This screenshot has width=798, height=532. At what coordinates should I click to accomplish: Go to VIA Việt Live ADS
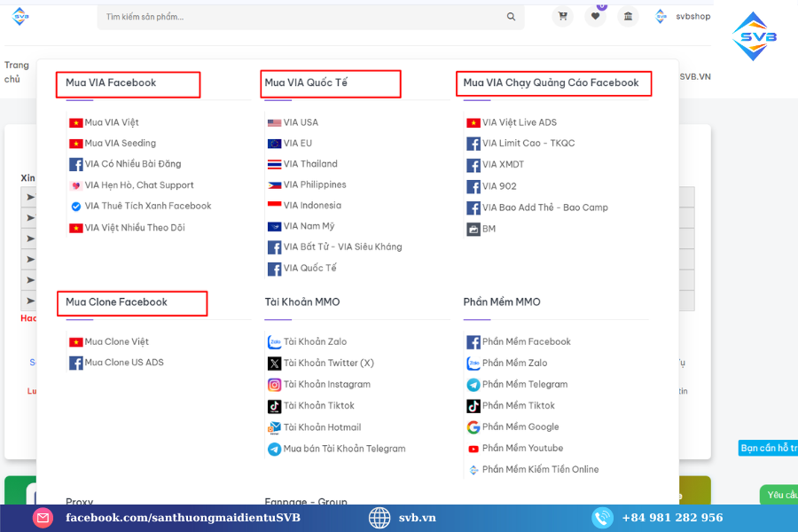pyautogui.click(x=520, y=123)
